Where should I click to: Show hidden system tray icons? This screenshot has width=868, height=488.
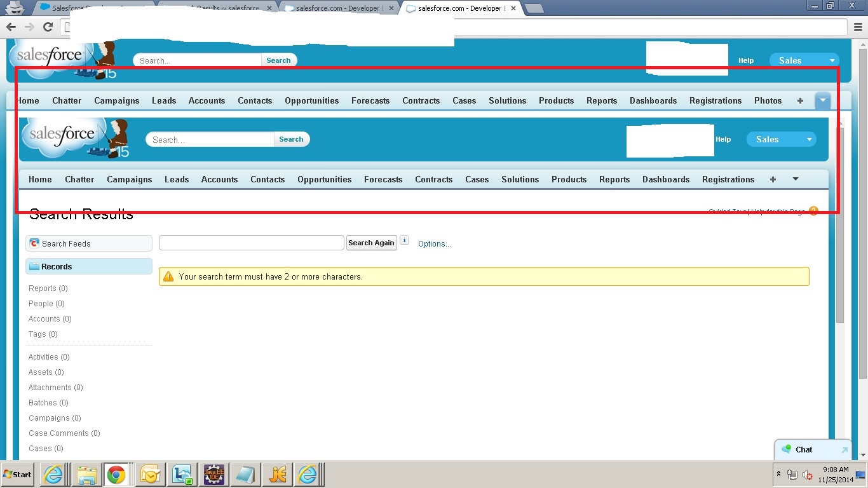click(778, 474)
